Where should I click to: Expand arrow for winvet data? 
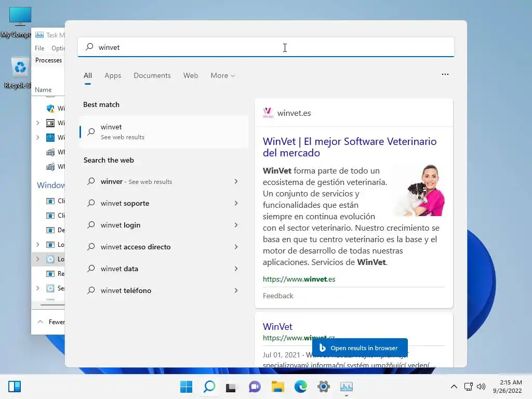click(x=236, y=269)
